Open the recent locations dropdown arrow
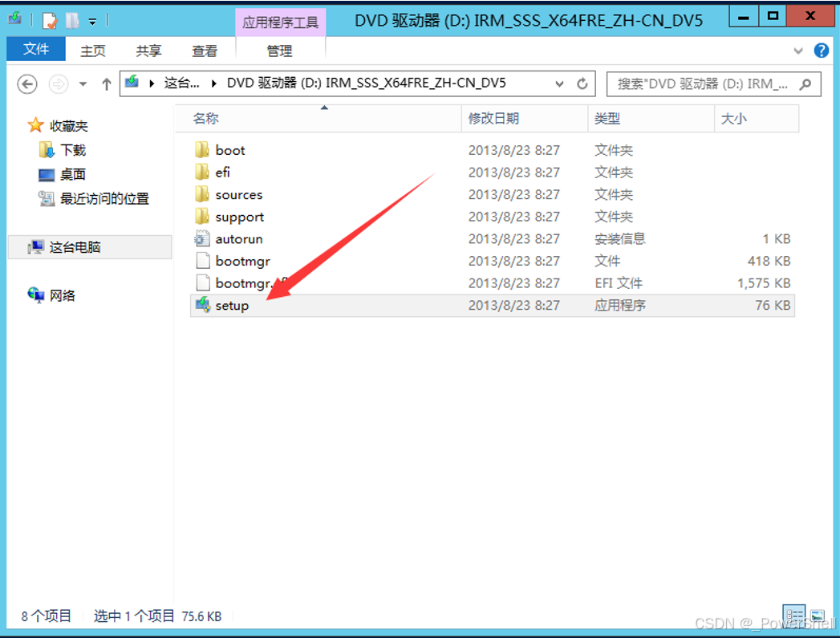This screenshot has height=638, width=840. [x=83, y=84]
